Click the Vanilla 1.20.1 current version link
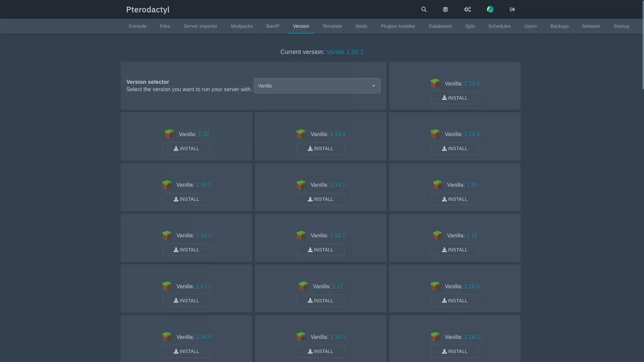This screenshot has width=644, height=362. point(345,52)
